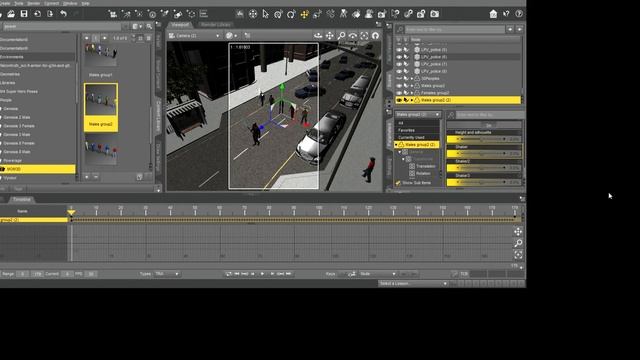This screenshot has height=360, width=640.
Task: Click the camera icon at toolbar end
Action: (435, 14)
